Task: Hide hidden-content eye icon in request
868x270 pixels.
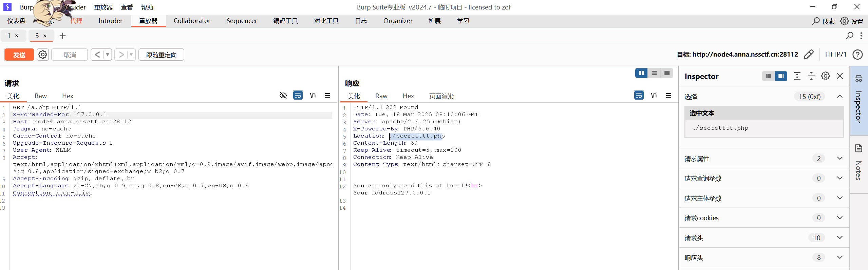Action: (x=283, y=96)
